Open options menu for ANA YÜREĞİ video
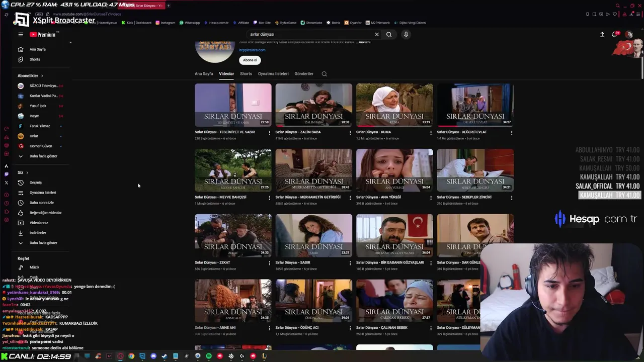The height and width of the screenshot is (362, 644). pos(431,198)
